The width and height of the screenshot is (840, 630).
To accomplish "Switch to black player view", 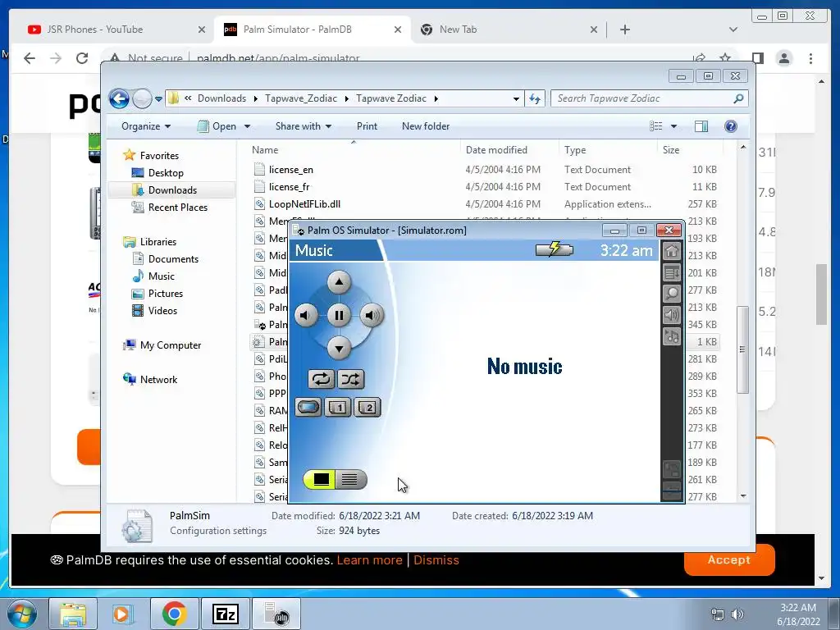I will pos(320,479).
